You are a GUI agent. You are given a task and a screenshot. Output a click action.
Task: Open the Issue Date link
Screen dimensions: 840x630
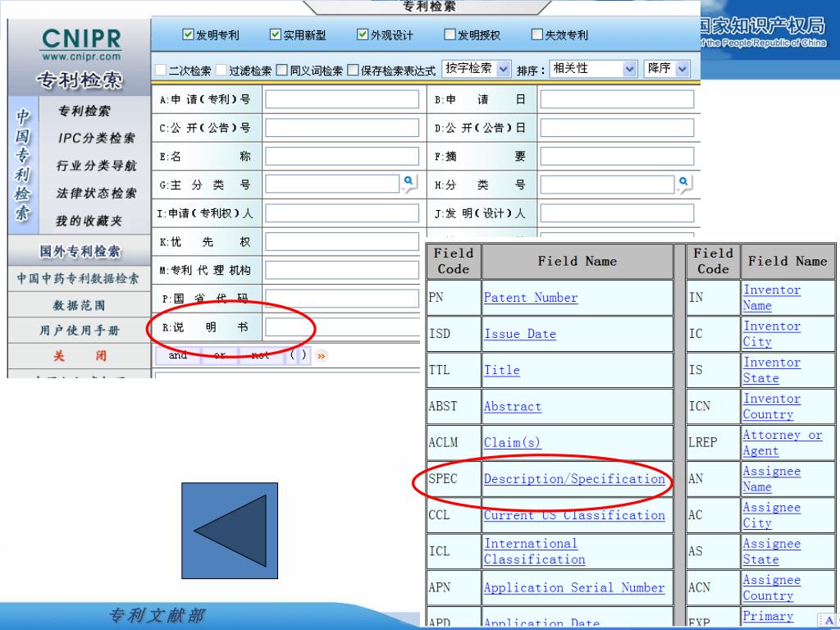tap(519, 334)
